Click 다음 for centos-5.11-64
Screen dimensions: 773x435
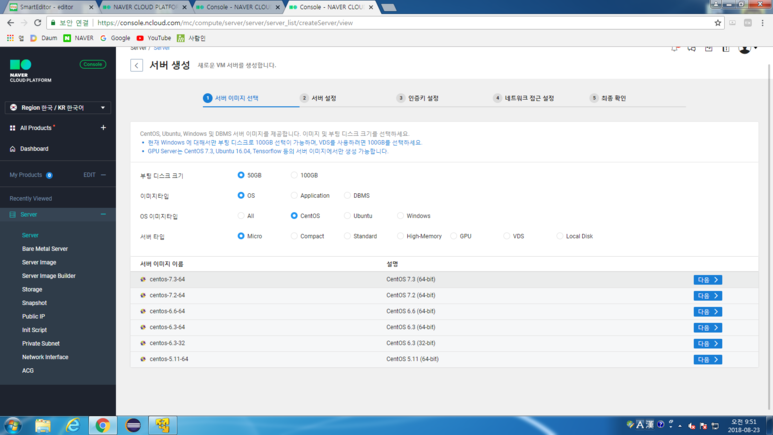(x=707, y=360)
